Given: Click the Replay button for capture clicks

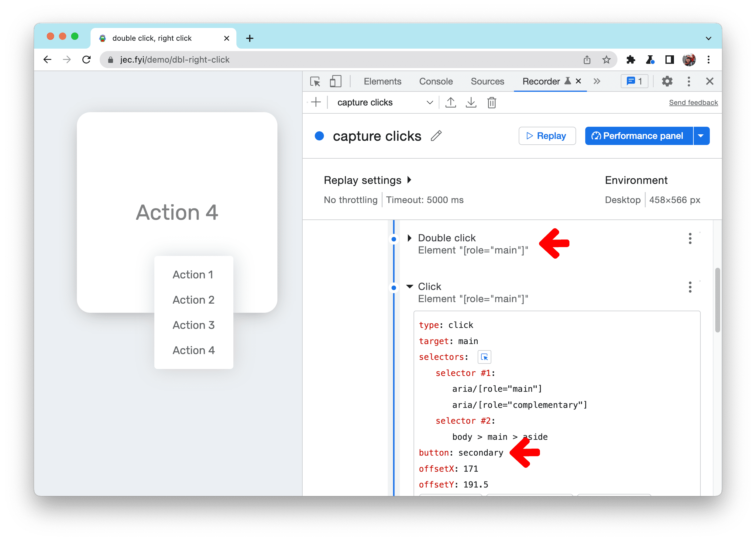Looking at the screenshot, I should (x=544, y=136).
